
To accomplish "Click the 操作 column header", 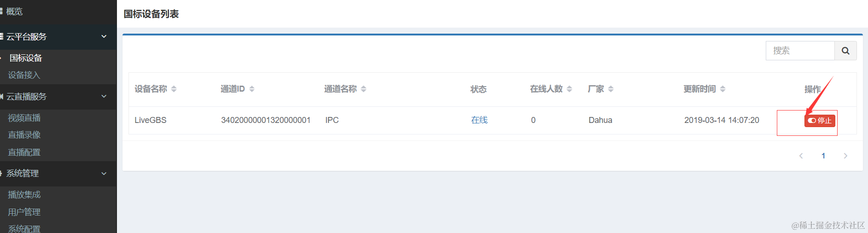I will (x=813, y=89).
